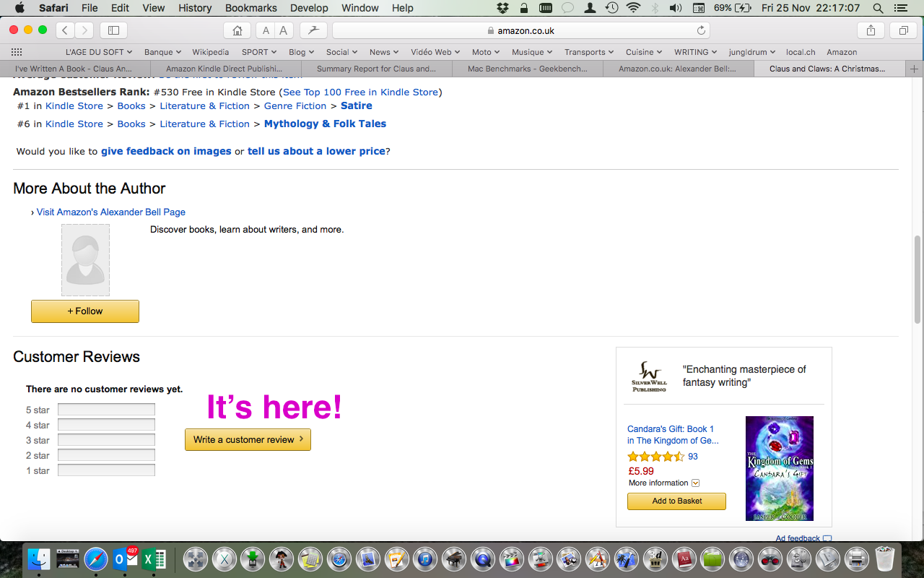Open the History menu
924x578 pixels.
194,8
